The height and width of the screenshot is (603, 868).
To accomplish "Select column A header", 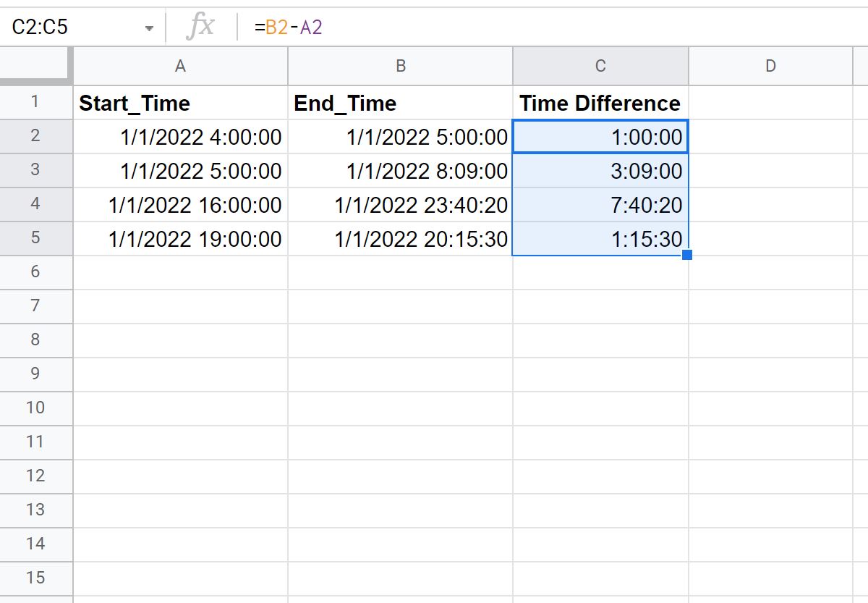I will 180,66.
